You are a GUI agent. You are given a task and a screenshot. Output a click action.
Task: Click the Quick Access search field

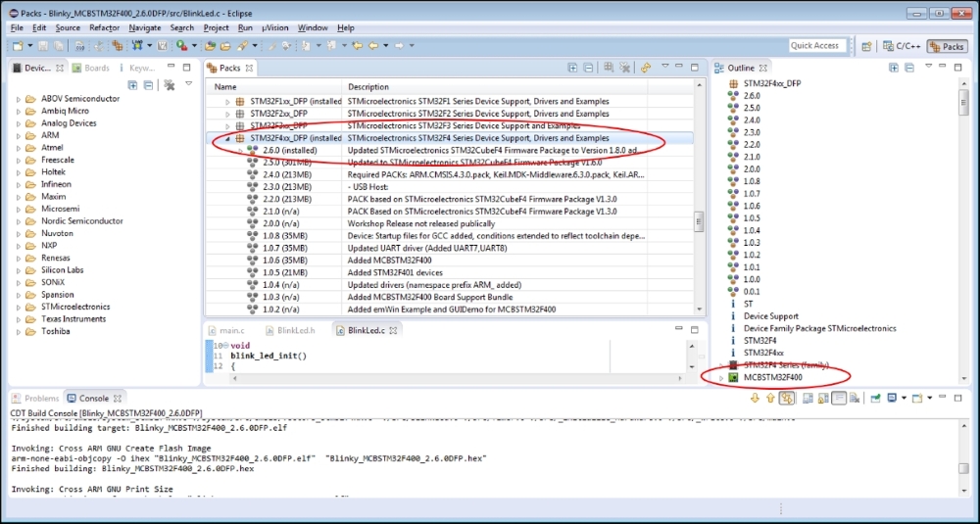pos(817,46)
